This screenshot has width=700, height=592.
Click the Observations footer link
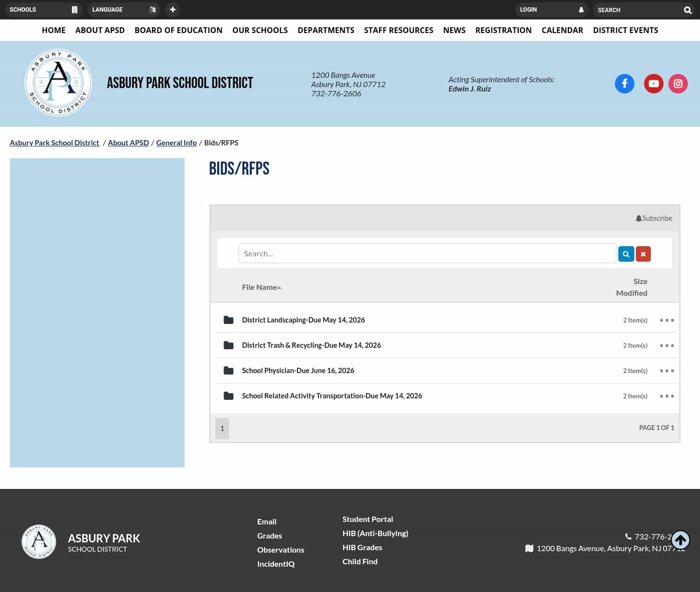[x=281, y=550]
